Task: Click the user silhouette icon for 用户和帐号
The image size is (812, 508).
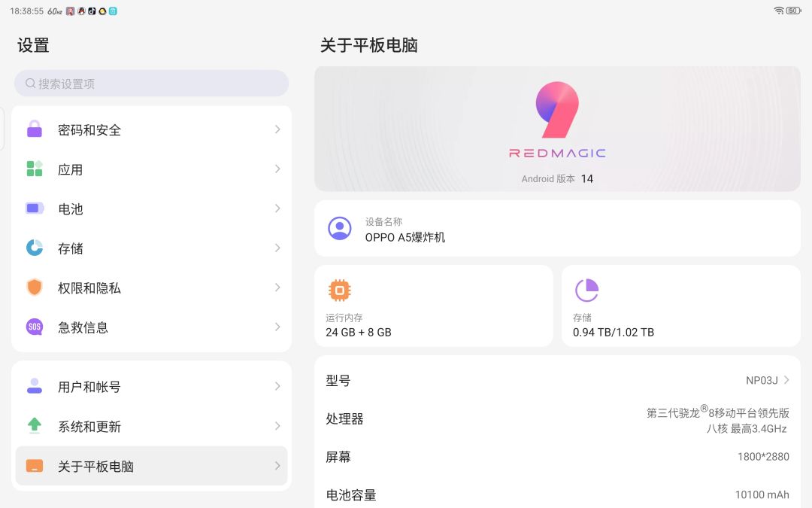Action: point(34,386)
